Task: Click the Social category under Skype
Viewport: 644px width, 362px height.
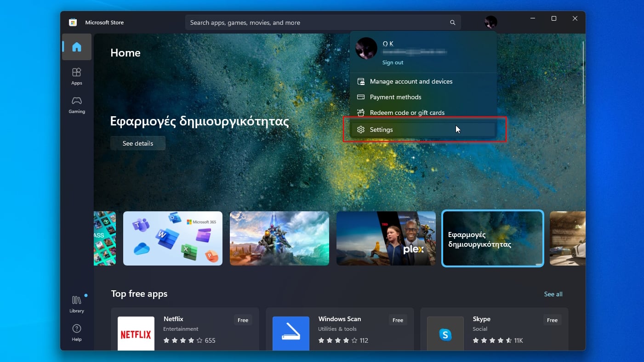Action: coord(480,329)
